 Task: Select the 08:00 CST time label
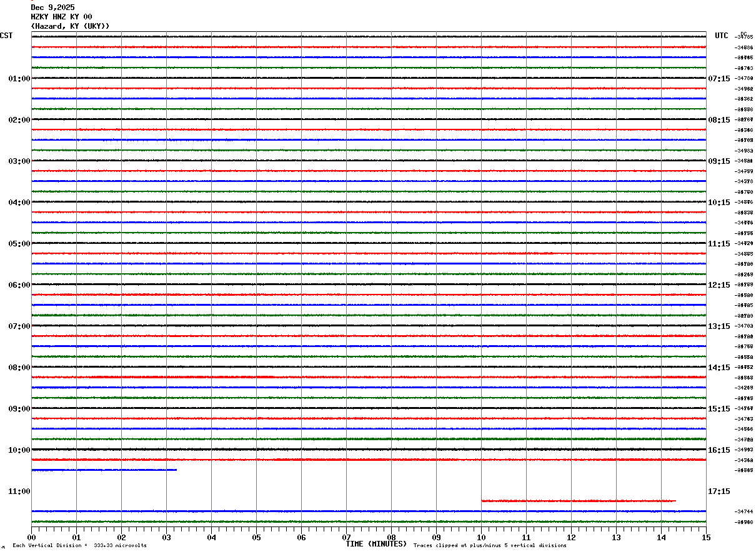coord(19,368)
